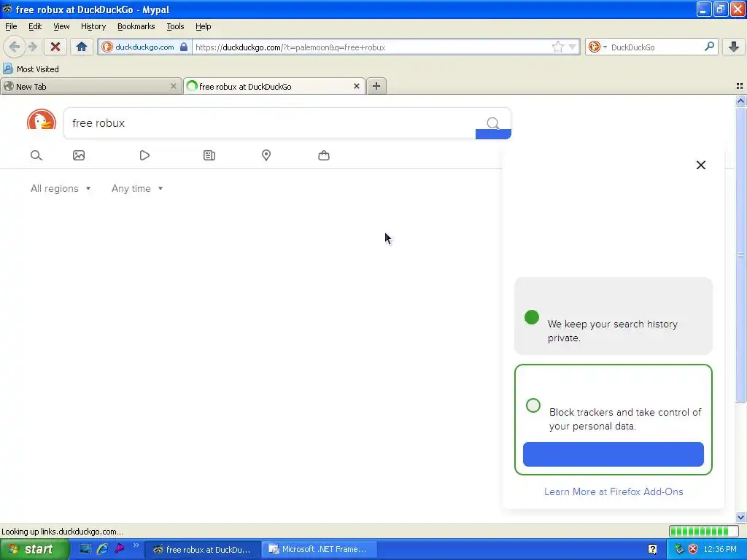Open the Downloads arrow button

[x=734, y=47]
